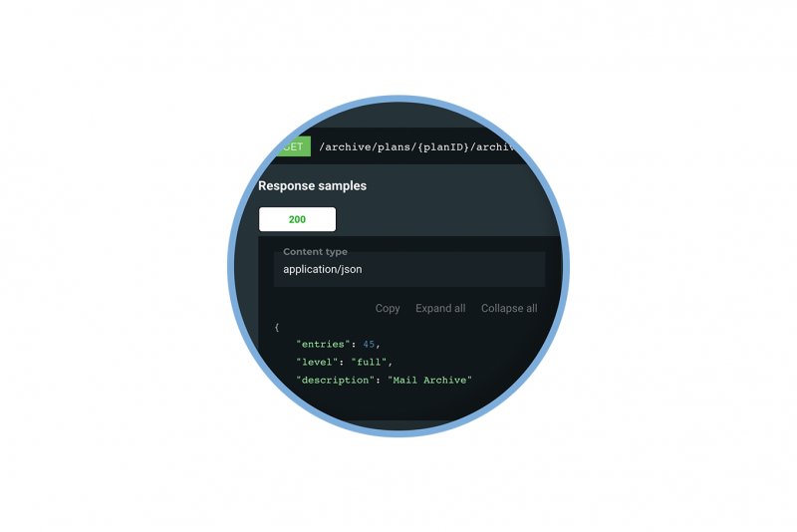Click the numeric value 45
The height and width of the screenshot is (532, 797).
pos(369,345)
